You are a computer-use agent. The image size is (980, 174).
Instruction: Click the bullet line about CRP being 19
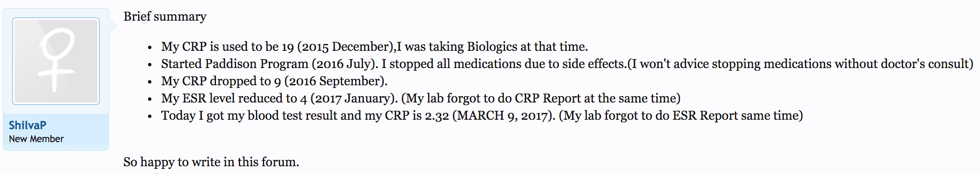click(374, 47)
